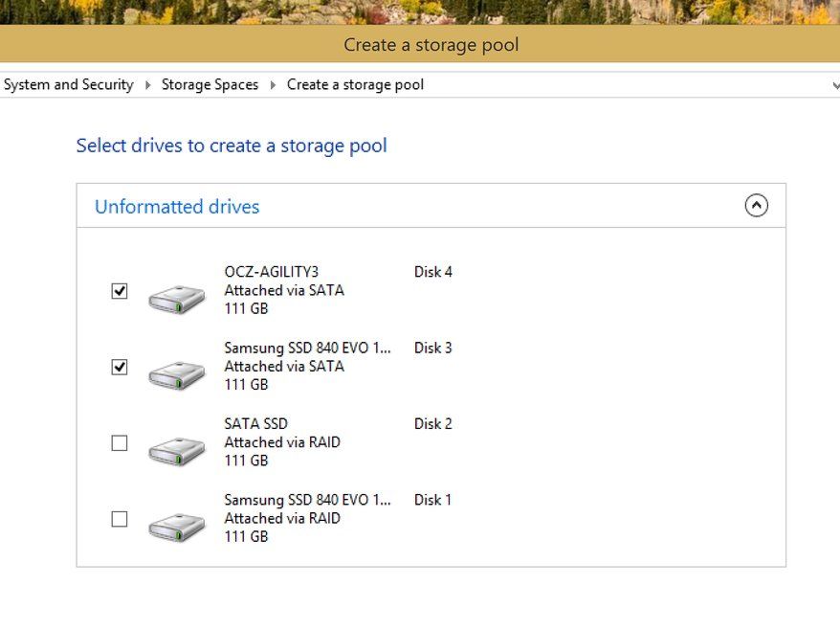Click Create a storage pool breadcrumb

click(355, 85)
